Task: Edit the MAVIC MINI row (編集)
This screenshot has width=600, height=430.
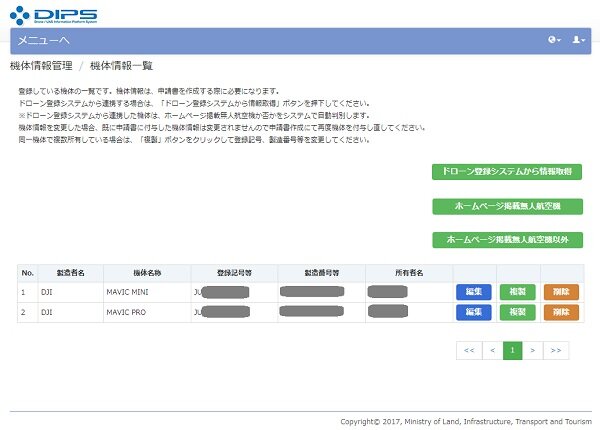Action: (x=473, y=291)
